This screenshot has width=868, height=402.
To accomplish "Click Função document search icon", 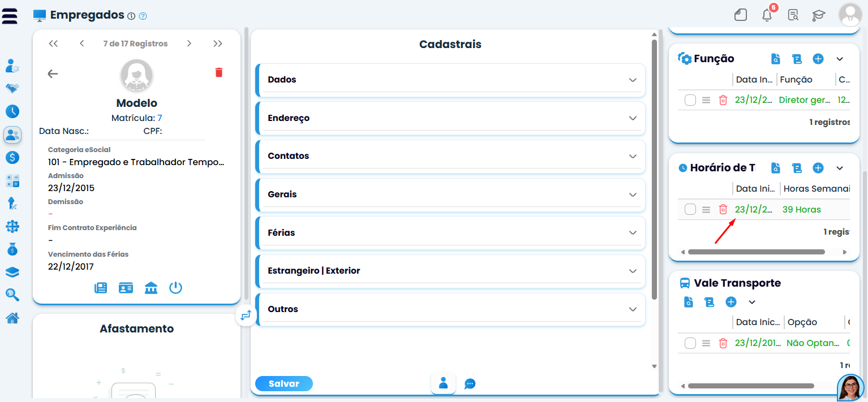I will point(776,59).
